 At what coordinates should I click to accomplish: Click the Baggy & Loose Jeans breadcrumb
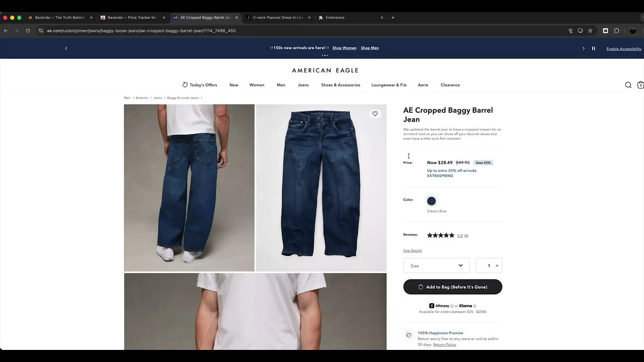[183, 98]
